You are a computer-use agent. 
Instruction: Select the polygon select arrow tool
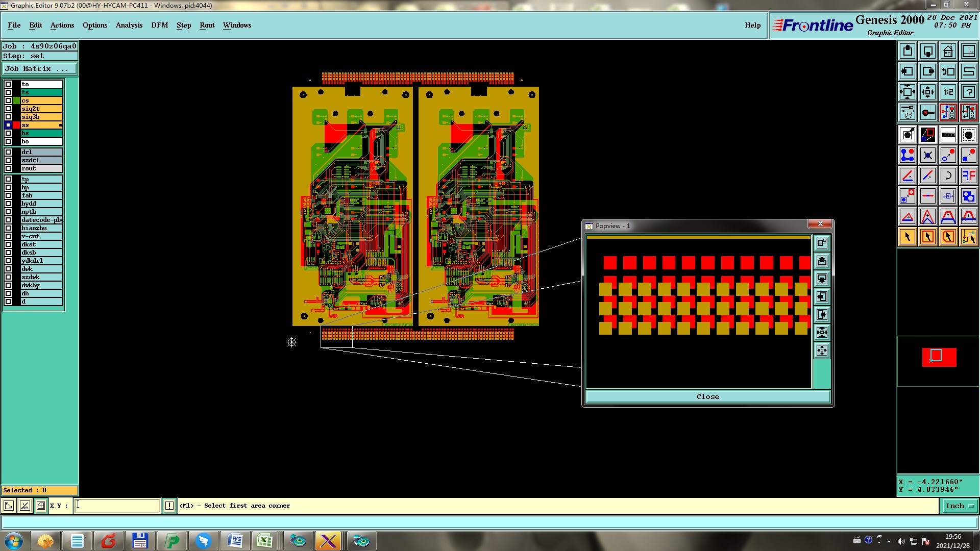pyautogui.click(x=948, y=237)
